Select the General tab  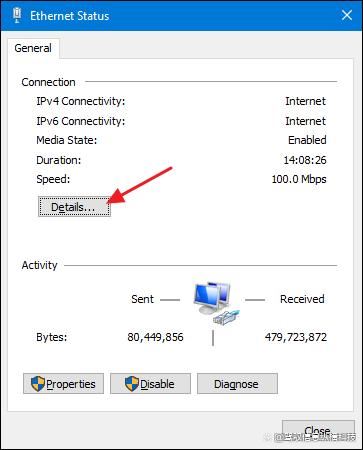(33, 48)
